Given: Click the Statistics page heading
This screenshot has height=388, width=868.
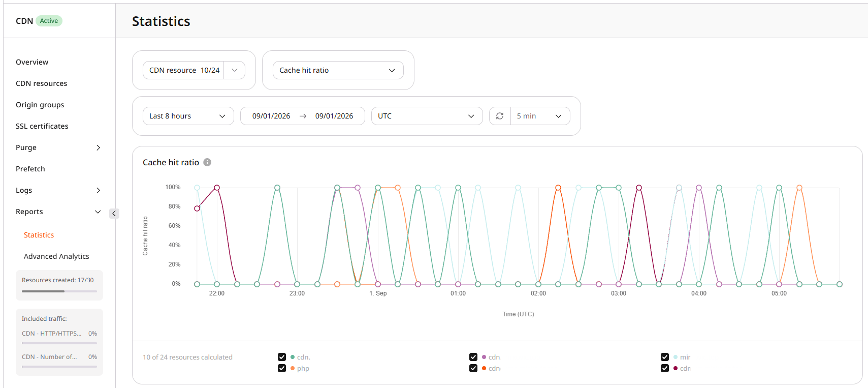Looking at the screenshot, I should point(161,21).
